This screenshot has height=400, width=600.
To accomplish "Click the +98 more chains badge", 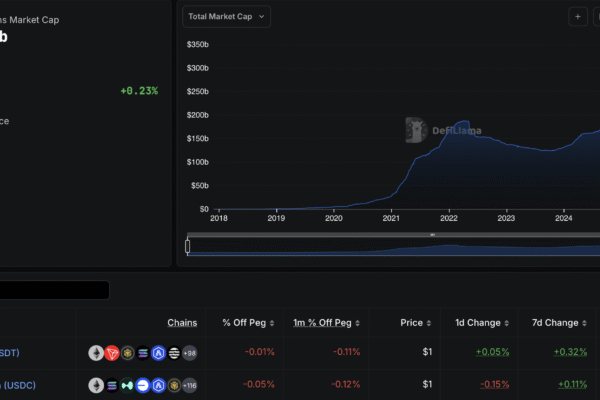I will point(189,353).
